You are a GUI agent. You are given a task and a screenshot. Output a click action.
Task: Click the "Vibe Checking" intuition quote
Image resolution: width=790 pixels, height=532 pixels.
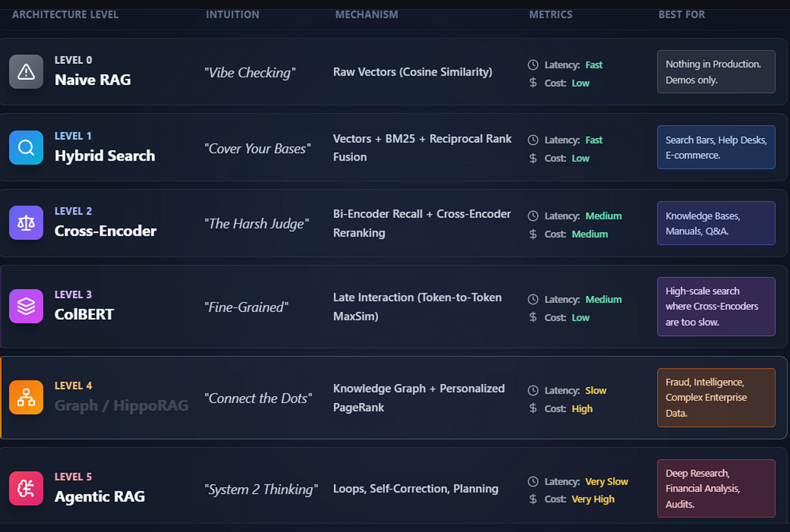click(250, 73)
